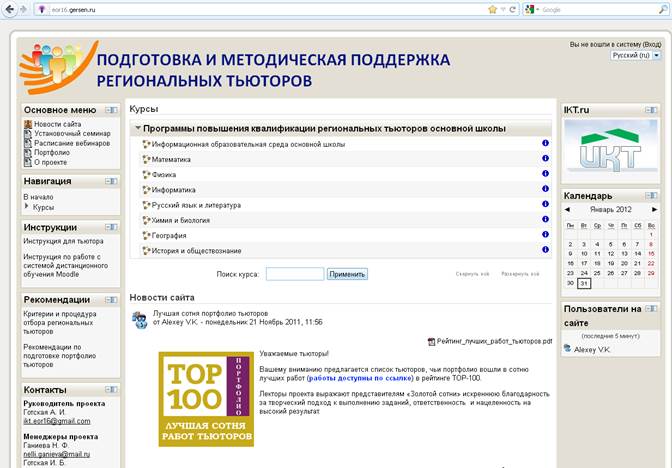Click the browser back arrow button
672x468 pixels.
click(x=10, y=9)
